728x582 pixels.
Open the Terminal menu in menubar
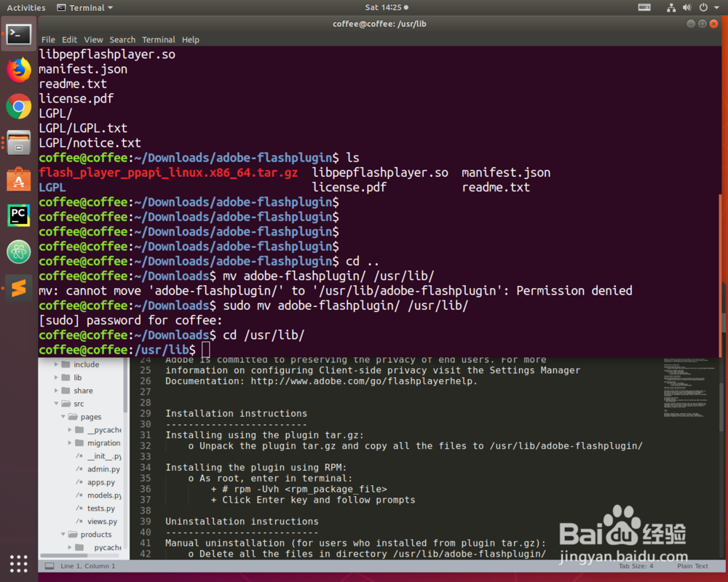click(158, 40)
